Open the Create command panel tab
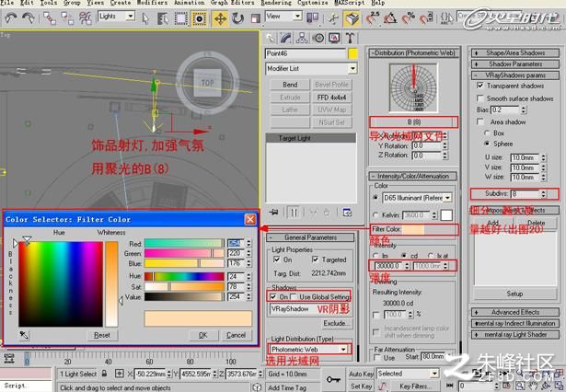 pyautogui.click(x=270, y=38)
